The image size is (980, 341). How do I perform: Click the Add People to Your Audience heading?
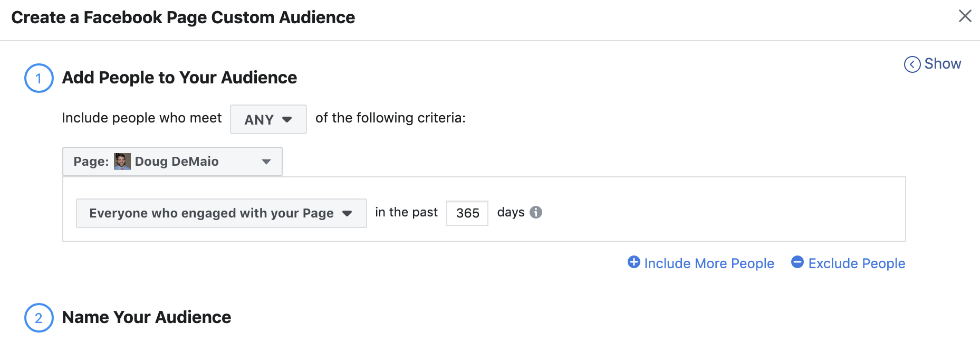(179, 78)
